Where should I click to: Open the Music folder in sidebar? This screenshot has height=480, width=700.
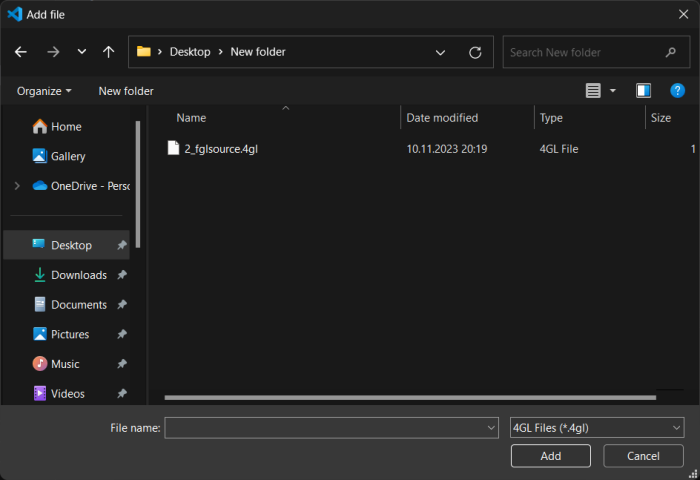[x=64, y=364]
